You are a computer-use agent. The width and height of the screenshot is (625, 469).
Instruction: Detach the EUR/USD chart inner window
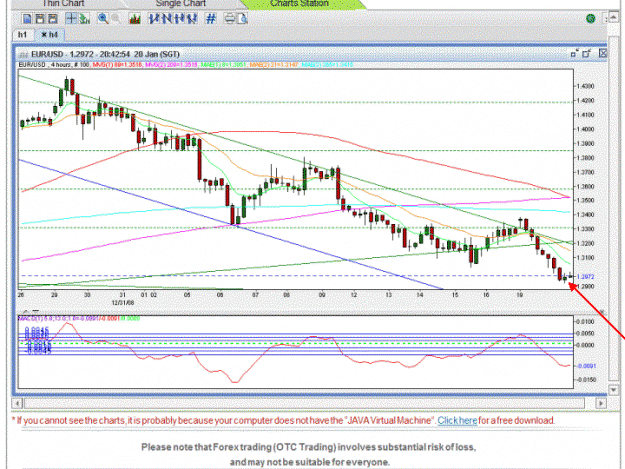587,53
